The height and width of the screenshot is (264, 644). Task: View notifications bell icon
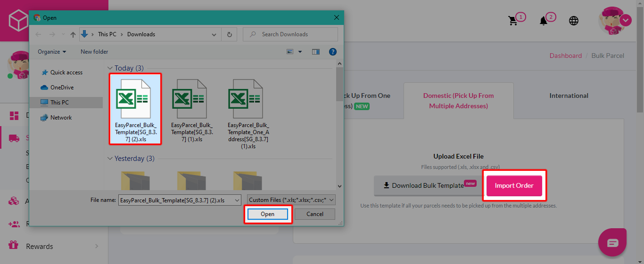[x=544, y=21]
